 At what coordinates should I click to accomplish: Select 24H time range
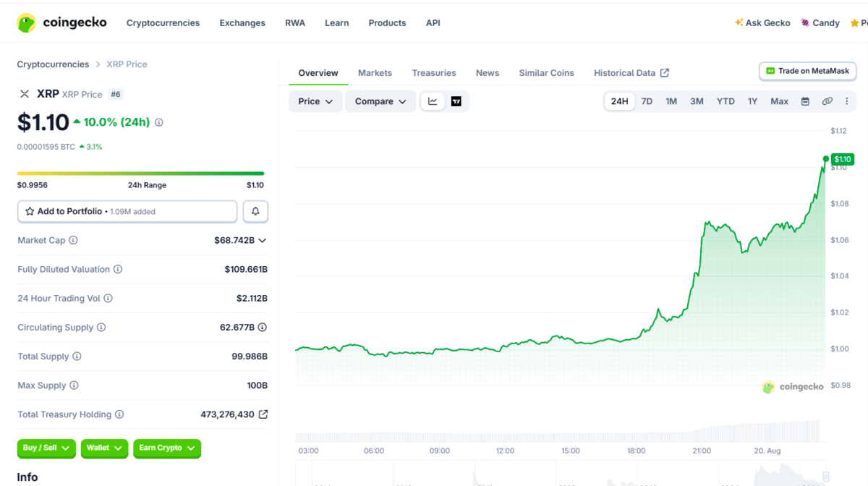620,101
